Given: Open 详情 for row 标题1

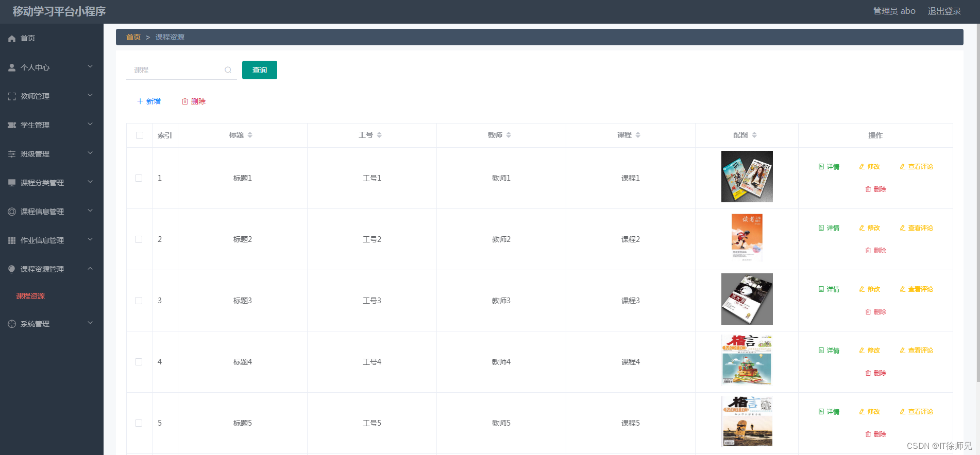Looking at the screenshot, I should point(829,167).
